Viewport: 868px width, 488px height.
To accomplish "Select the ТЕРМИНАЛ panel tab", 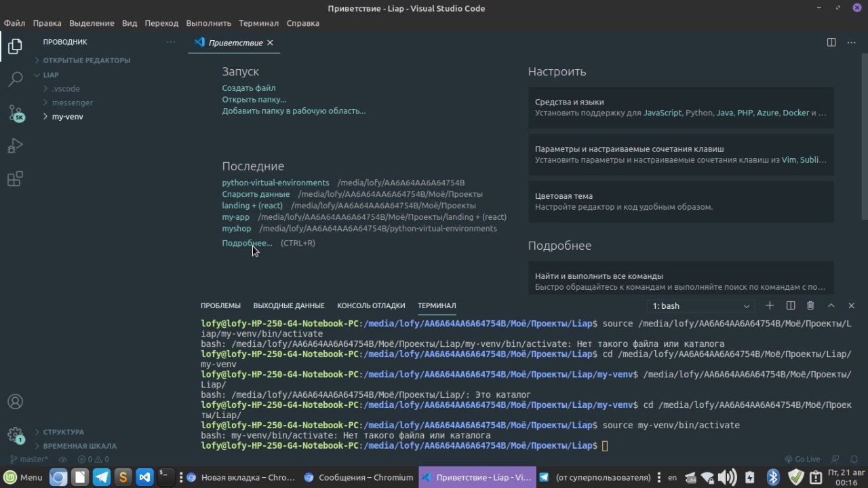I will pos(437,305).
